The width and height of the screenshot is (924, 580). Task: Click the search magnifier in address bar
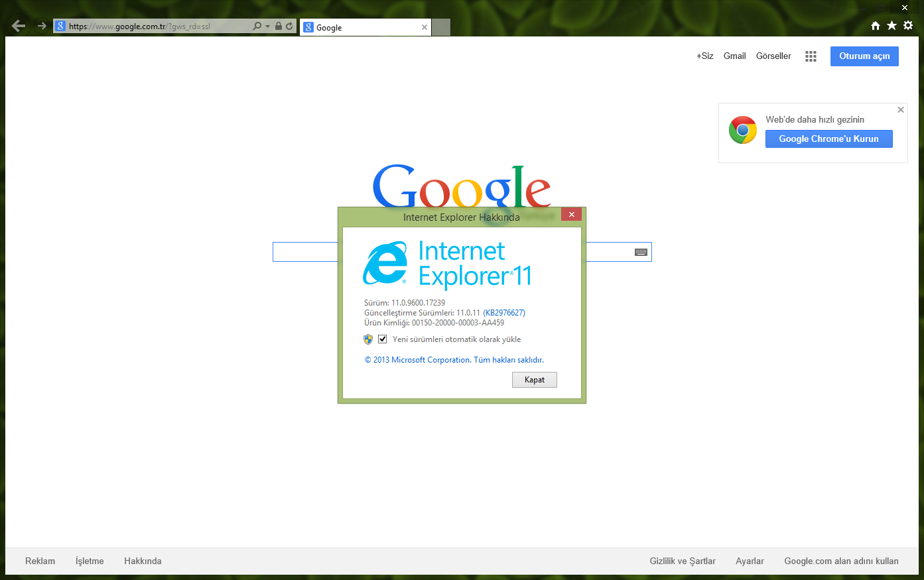point(257,27)
